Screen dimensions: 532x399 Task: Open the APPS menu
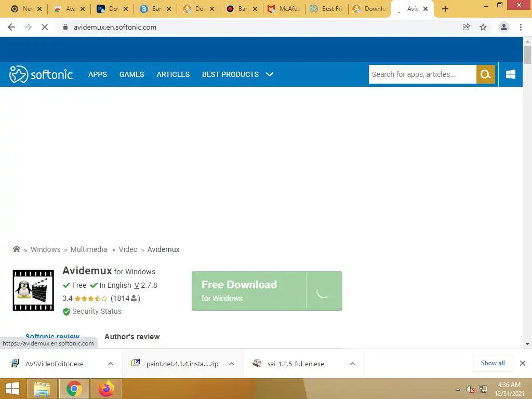(x=97, y=74)
